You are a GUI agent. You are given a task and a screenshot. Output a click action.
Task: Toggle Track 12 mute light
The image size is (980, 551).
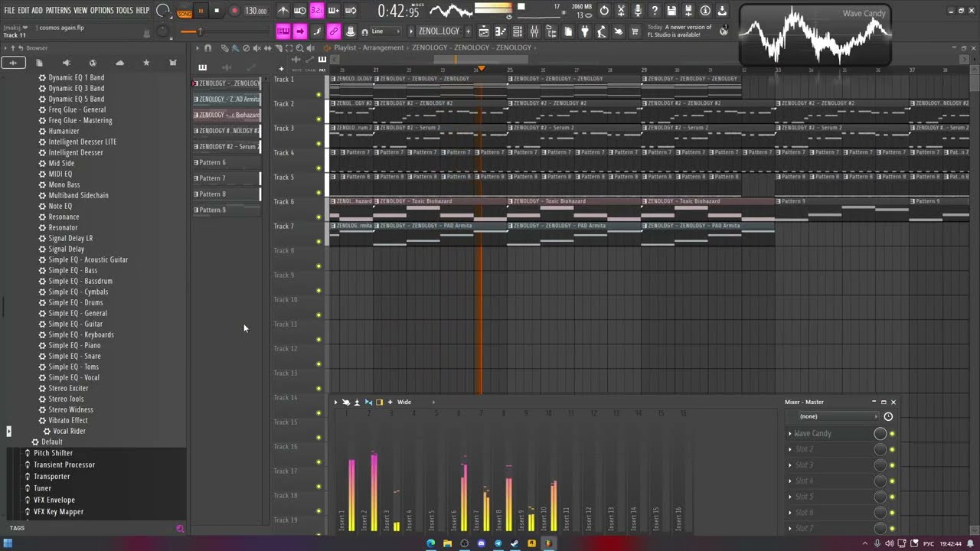(318, 364)
